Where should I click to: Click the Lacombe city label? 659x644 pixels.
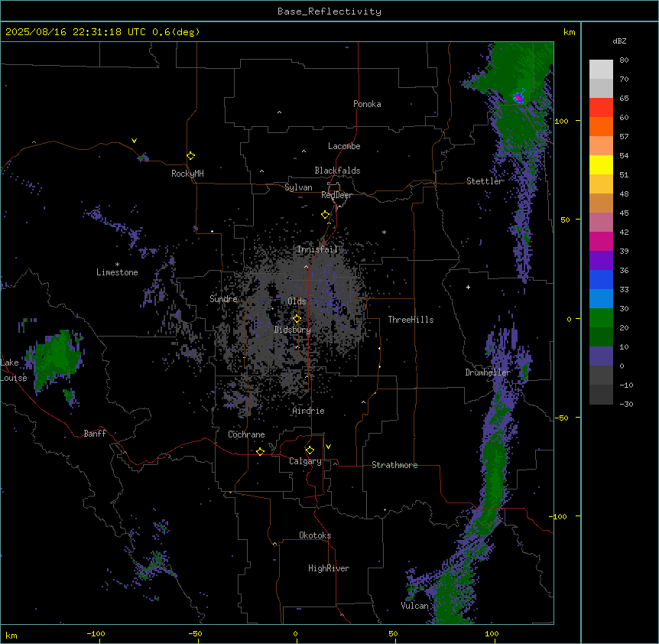344,146
